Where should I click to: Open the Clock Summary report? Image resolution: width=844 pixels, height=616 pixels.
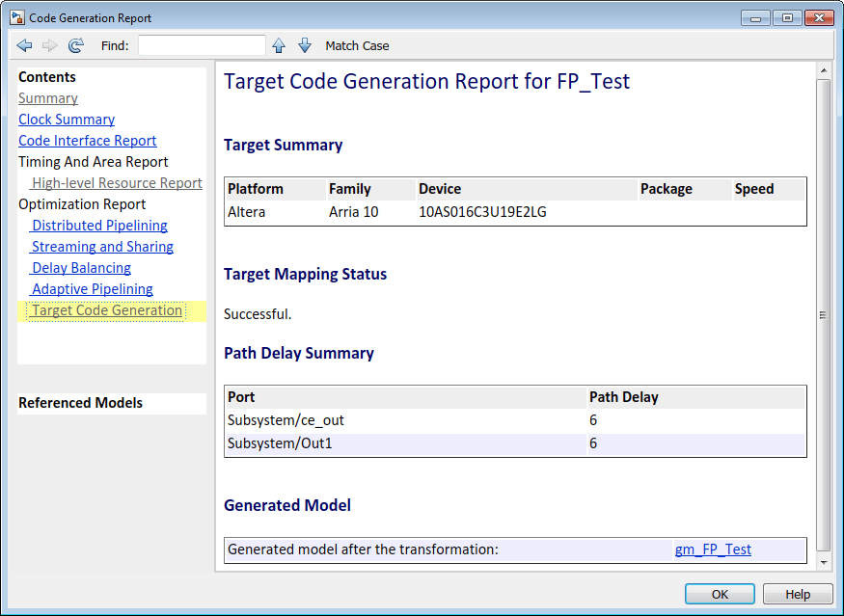67,120
